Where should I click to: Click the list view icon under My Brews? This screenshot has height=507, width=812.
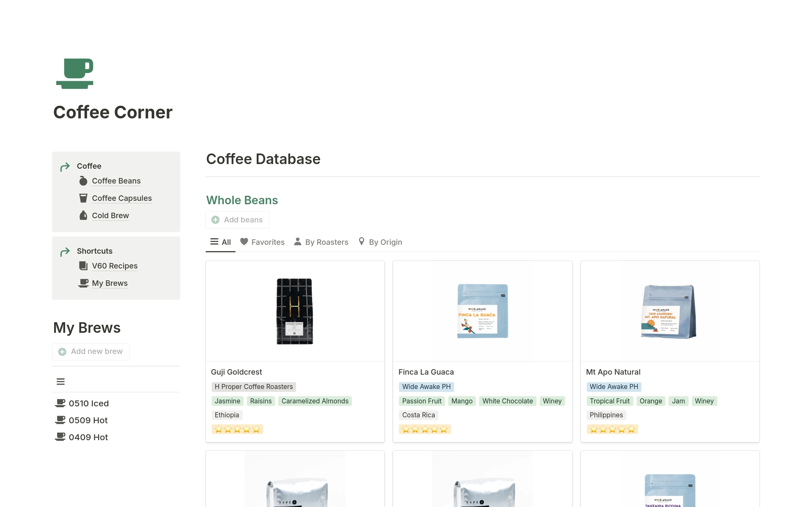click(60, 381)
